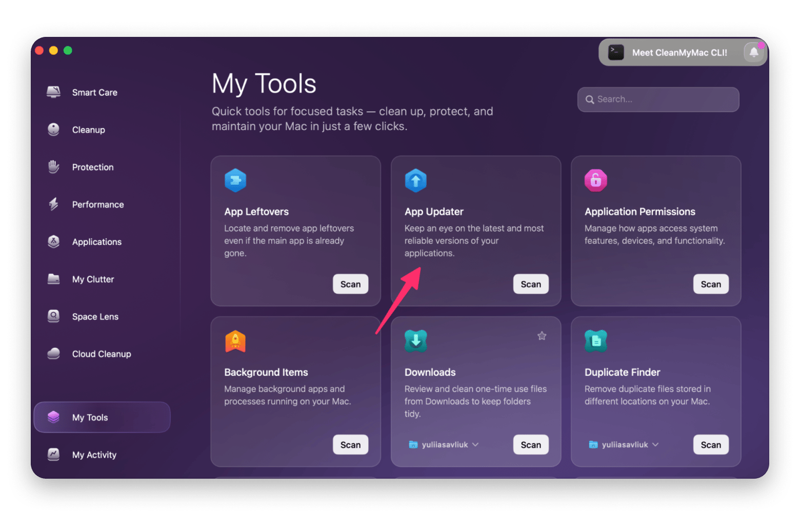This screenshot has height=532, width=800.
Task: Scan with App Leftovers
Action: point(351,284)
